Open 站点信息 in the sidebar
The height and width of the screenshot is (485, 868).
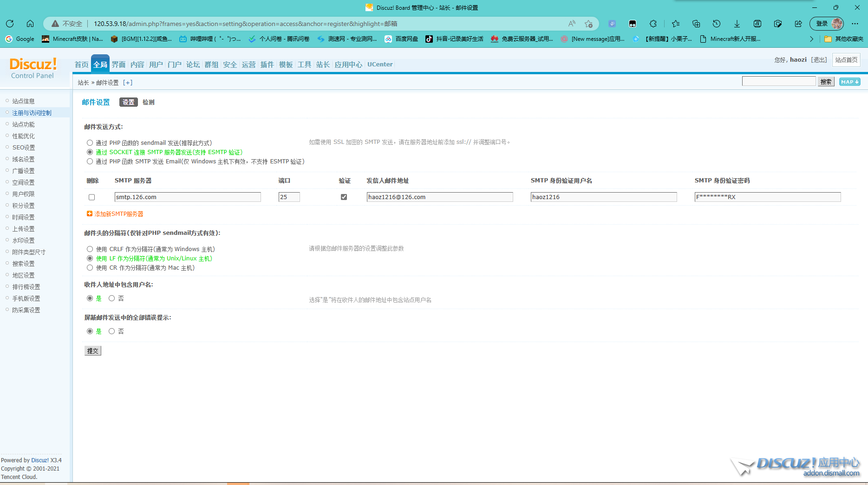[x=23, y=101]
